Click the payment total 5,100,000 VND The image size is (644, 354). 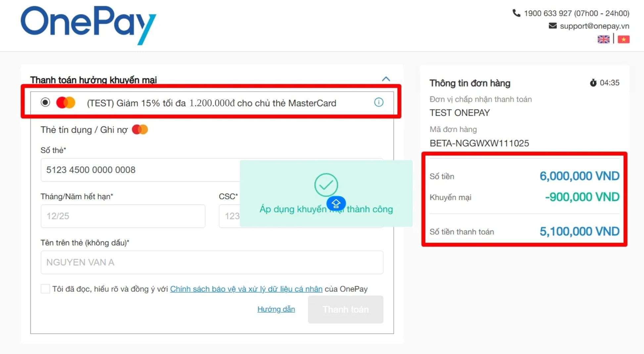[x=579, y=231]
